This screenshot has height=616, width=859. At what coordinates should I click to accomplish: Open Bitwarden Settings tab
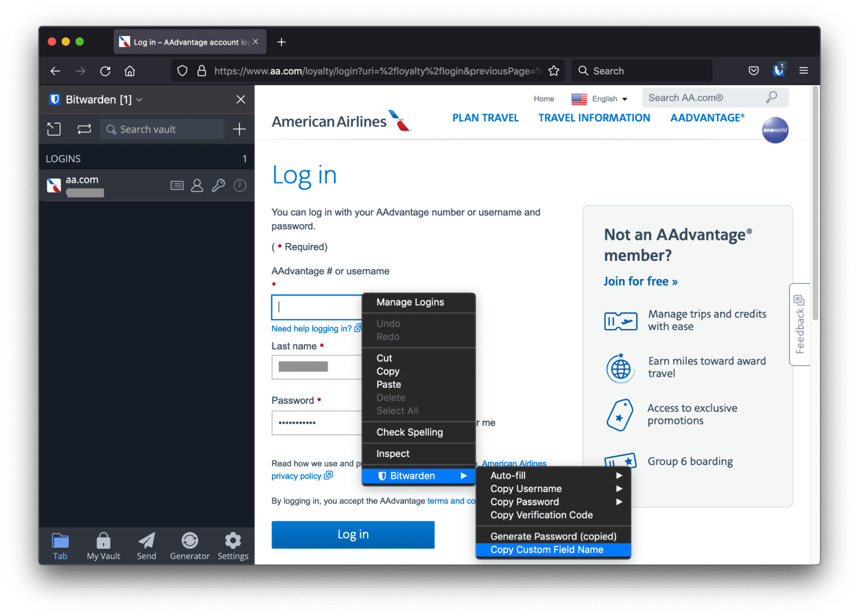(x=233, y=546)
